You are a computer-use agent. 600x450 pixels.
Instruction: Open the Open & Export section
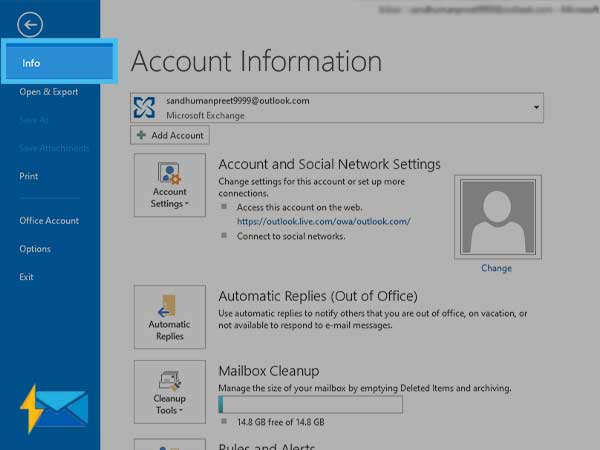(49, 92)
